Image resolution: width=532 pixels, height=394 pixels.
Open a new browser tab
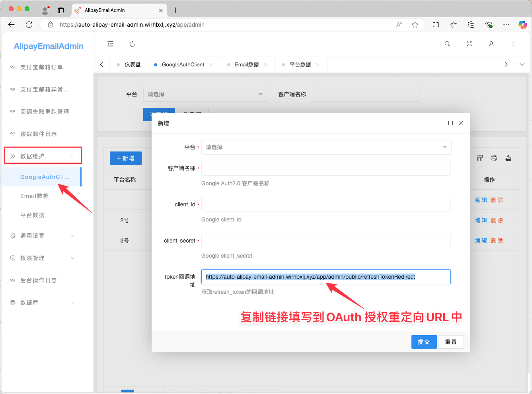175,10
